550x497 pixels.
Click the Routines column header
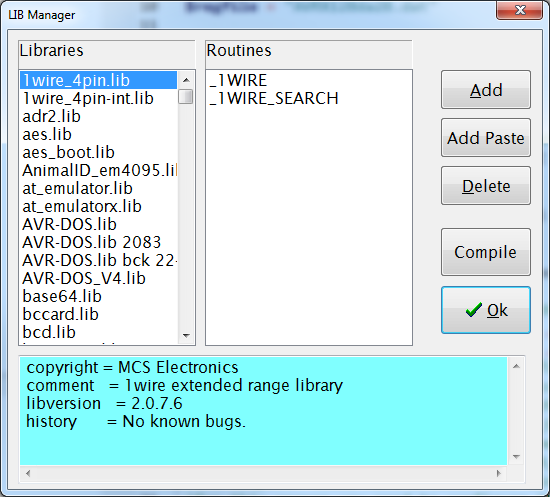309,54
